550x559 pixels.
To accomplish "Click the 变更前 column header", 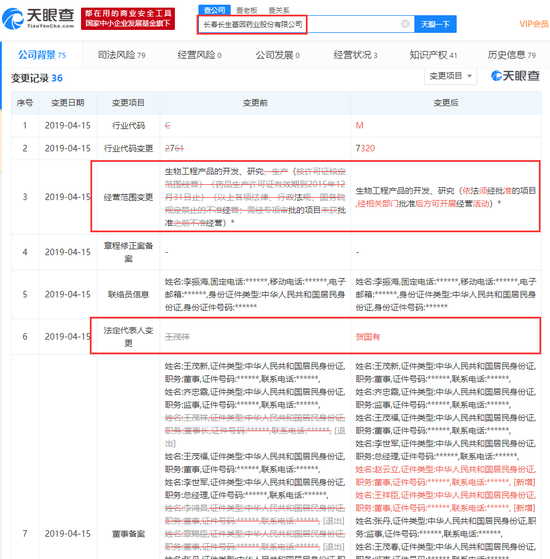I will (255, 103).
